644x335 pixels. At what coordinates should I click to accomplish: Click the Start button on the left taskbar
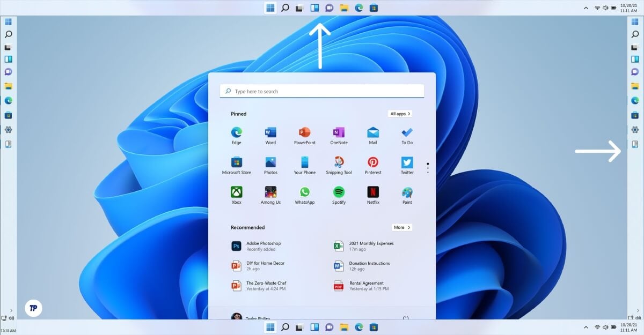tap(8, 22)
